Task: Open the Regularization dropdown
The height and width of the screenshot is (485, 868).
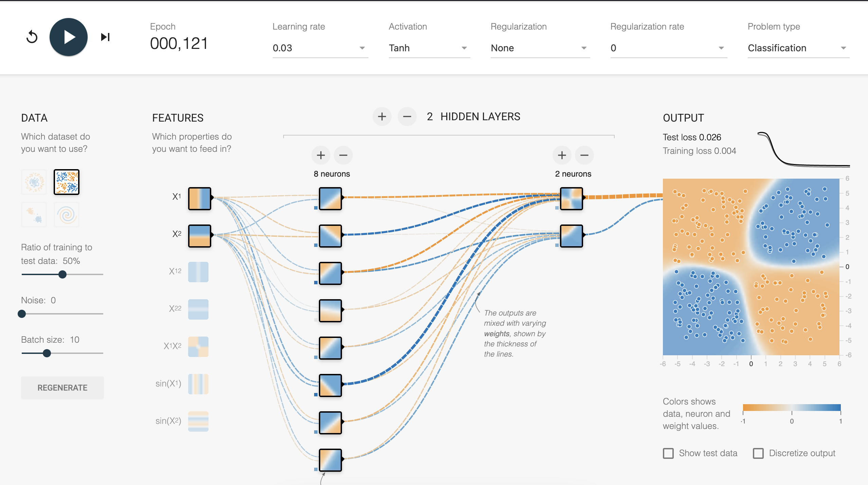Action: pos(540,48)
